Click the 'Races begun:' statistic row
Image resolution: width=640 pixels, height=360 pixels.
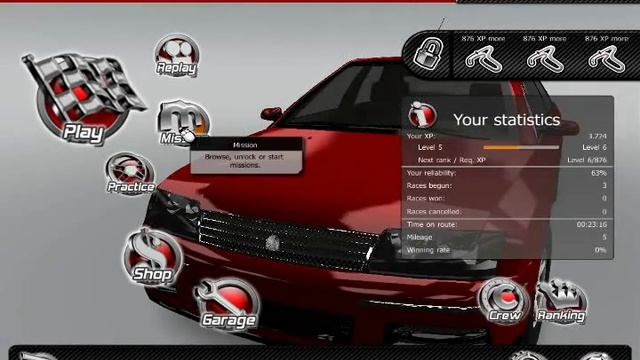[x=507, y=186]
